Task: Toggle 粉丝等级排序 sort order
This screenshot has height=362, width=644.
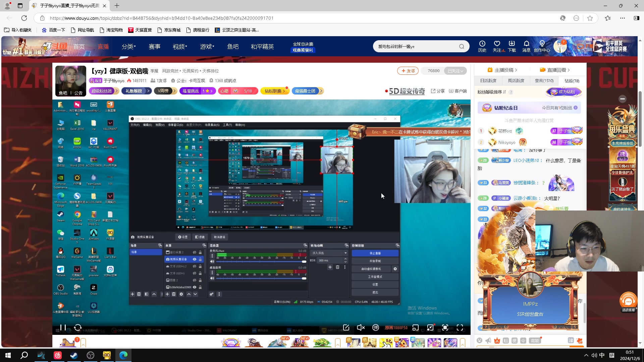Action: [x=492, y=92]
